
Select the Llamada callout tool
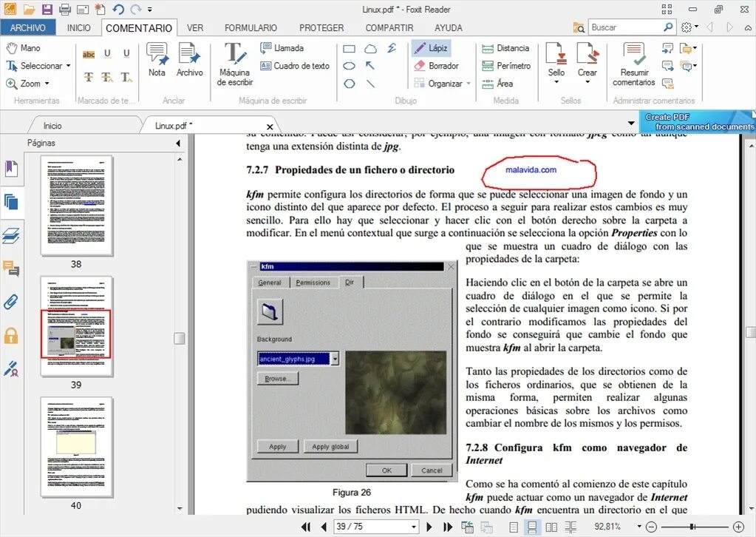point(282,48)
